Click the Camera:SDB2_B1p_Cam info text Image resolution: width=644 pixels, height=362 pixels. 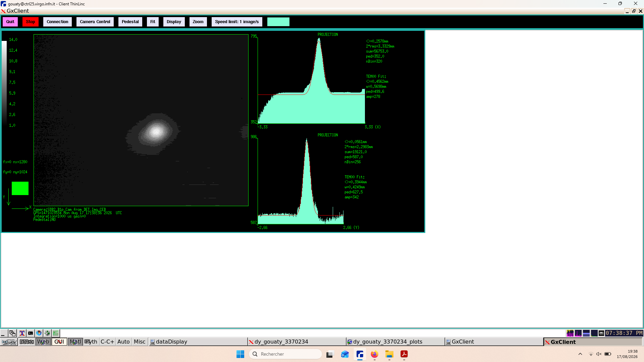point(69,209)
